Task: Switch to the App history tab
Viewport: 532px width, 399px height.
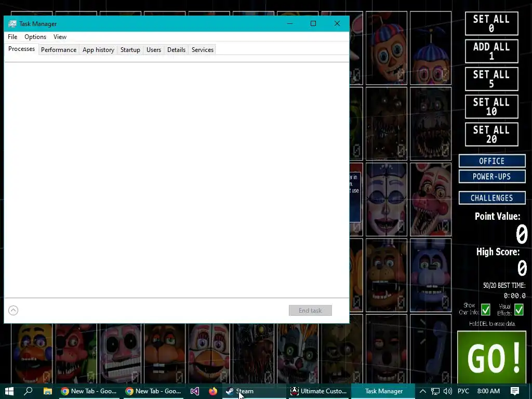Action: click(98, 49)
